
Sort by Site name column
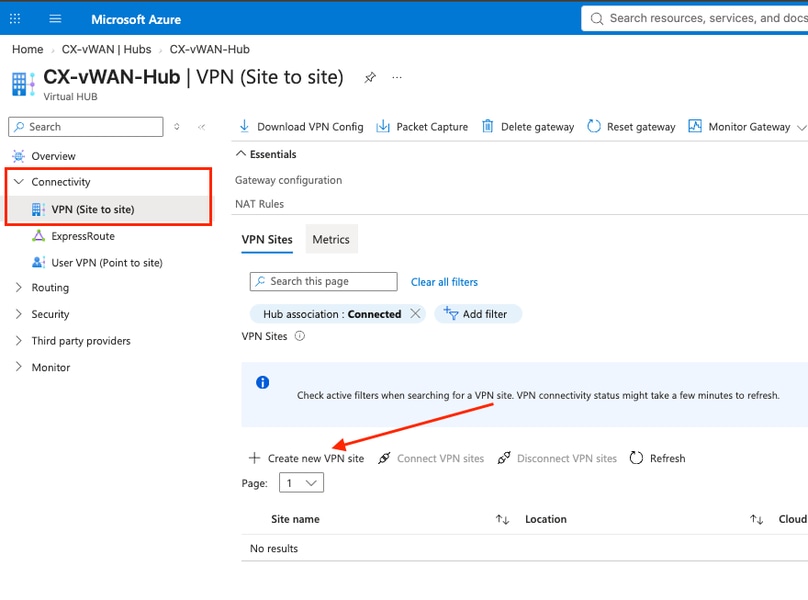pos(502,520)
